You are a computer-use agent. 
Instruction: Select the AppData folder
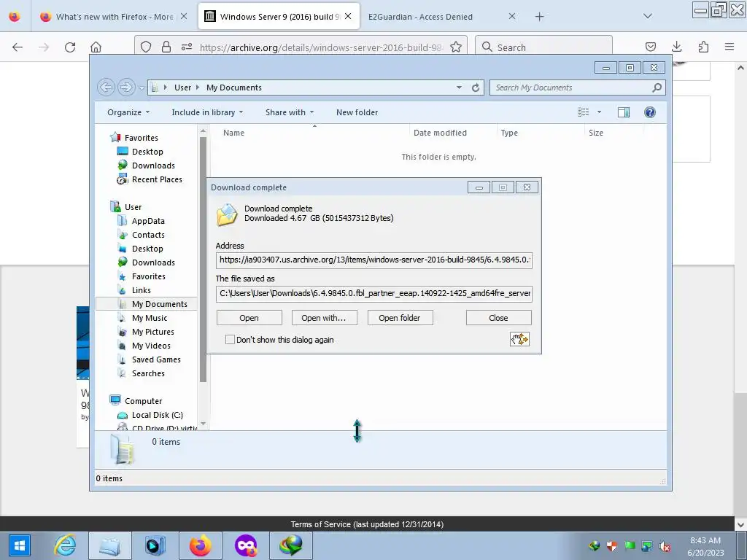coord(148,221)
